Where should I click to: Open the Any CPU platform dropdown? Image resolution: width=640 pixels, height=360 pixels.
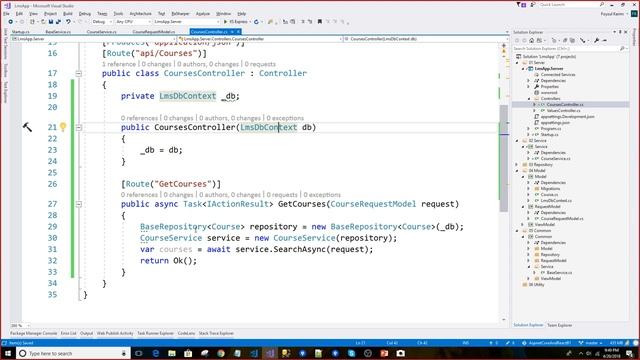[133, 22]
